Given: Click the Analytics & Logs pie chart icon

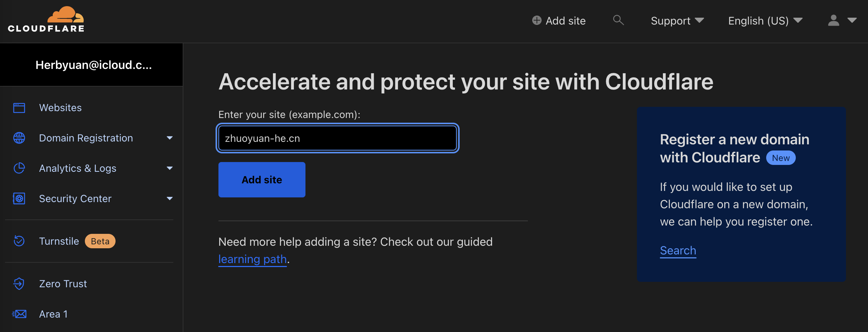Looking at the screenshot, I should tap(19, 168).
